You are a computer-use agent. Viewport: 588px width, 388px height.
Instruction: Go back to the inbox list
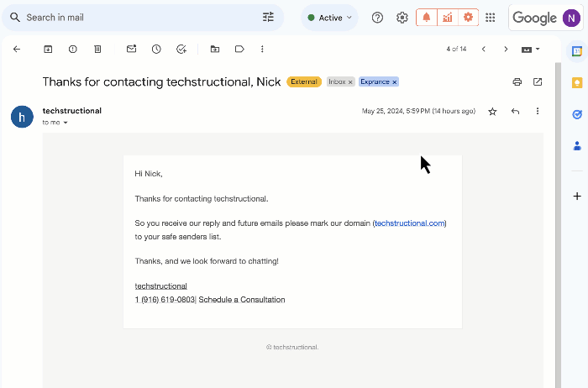pos(17,49)
